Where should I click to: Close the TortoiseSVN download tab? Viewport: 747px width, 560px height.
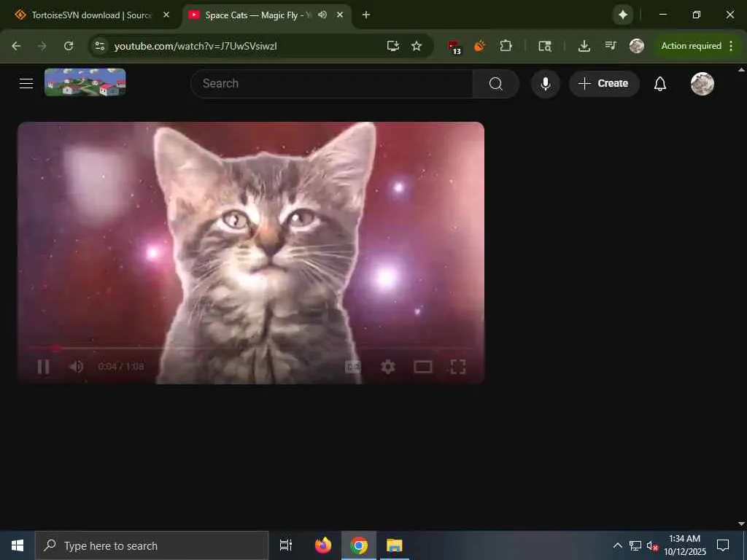click(166, 15)
